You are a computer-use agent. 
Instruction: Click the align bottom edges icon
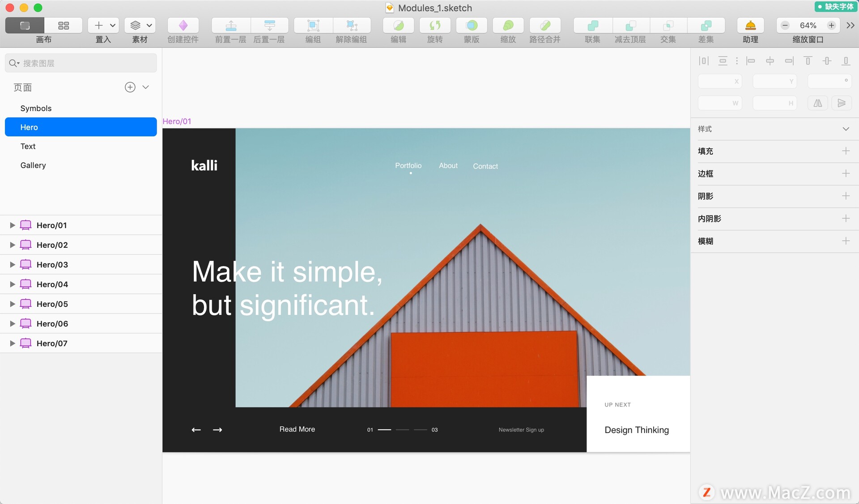tap(846, 61)
